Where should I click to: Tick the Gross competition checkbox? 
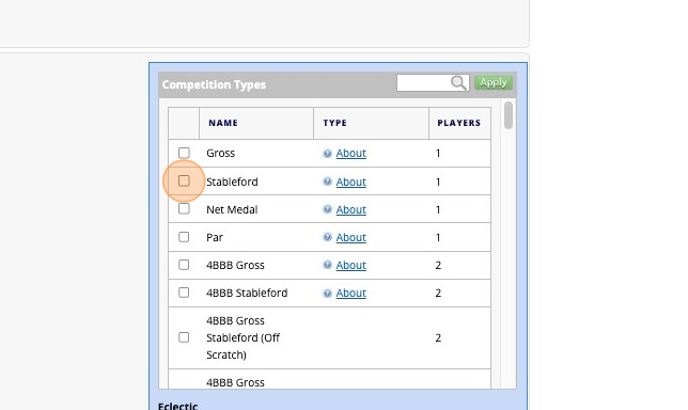tap(184, 153)
